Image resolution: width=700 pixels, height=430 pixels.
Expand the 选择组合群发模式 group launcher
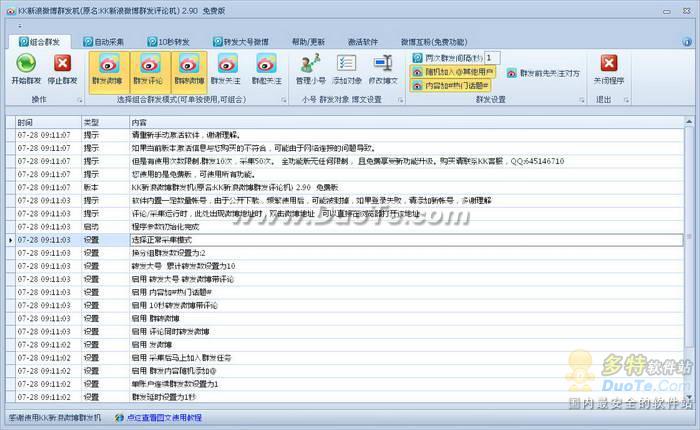click(x=284, y=100)
